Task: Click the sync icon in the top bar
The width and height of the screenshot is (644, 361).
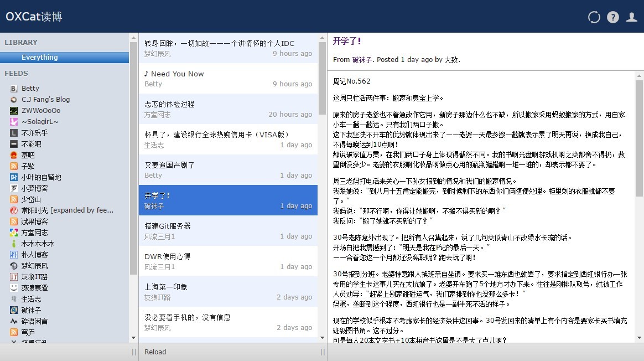Action: pyautogui.click(x=594, y=17)
